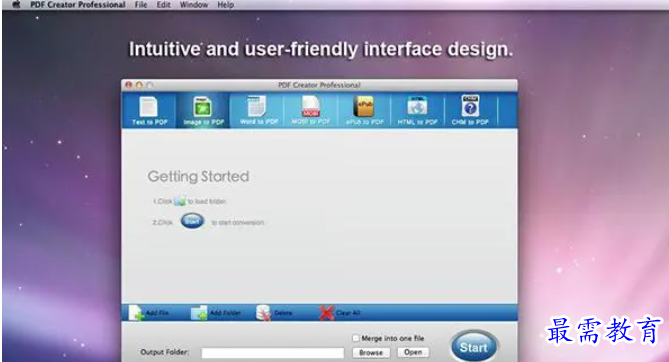669x362 pixels.
Task: Click Clear All with red X
Action: pos(340,313)
